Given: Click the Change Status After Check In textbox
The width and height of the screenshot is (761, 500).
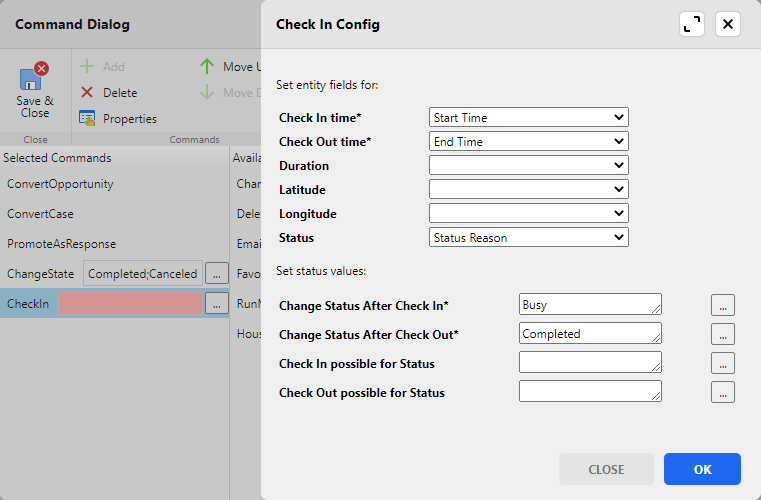Looking at the screenshot, I should pos(590,305).
